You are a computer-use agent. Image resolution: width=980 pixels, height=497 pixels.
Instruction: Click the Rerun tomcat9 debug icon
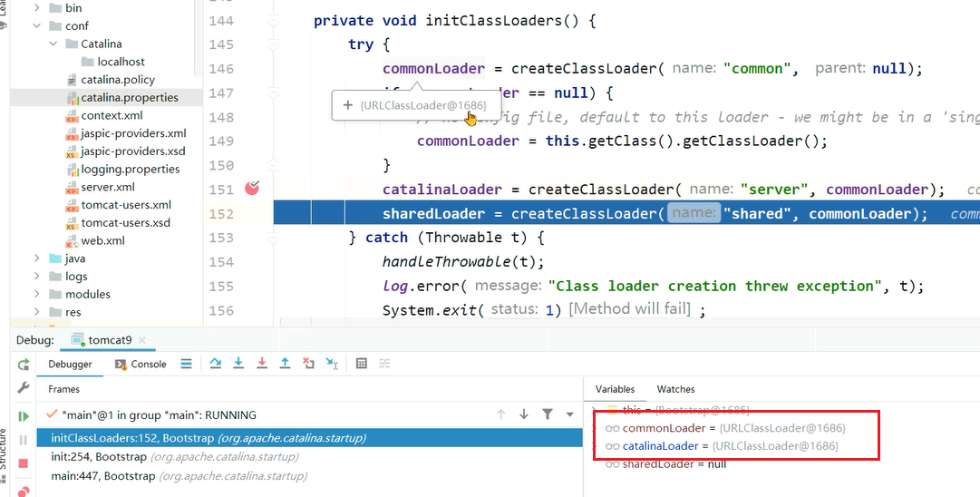24,365
